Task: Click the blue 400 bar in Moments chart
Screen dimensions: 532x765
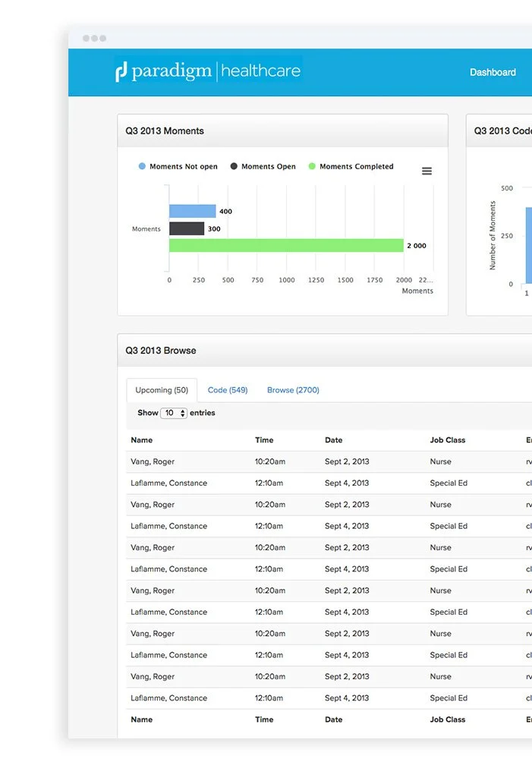Action: pos(192,211)
